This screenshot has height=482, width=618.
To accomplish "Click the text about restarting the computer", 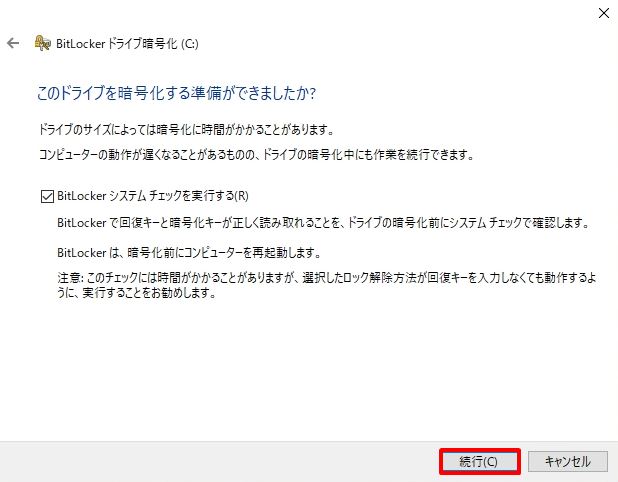I will [x=189, y=252].
